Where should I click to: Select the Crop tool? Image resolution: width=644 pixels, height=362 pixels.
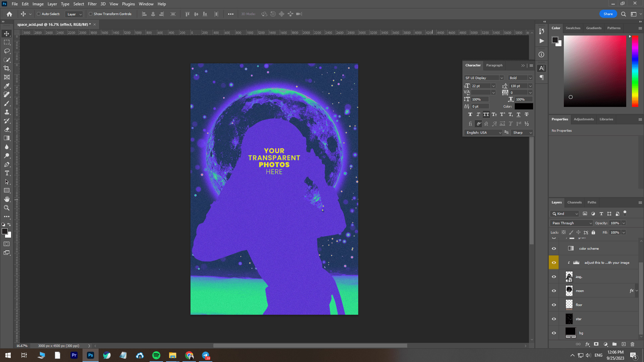[x=7, y=68]
